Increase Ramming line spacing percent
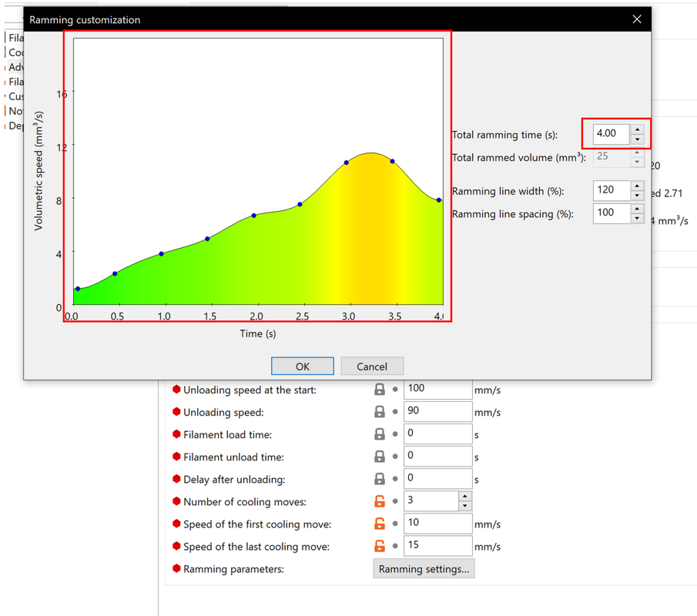Viewport: 697px width, 616px height. tap(638, 209)
